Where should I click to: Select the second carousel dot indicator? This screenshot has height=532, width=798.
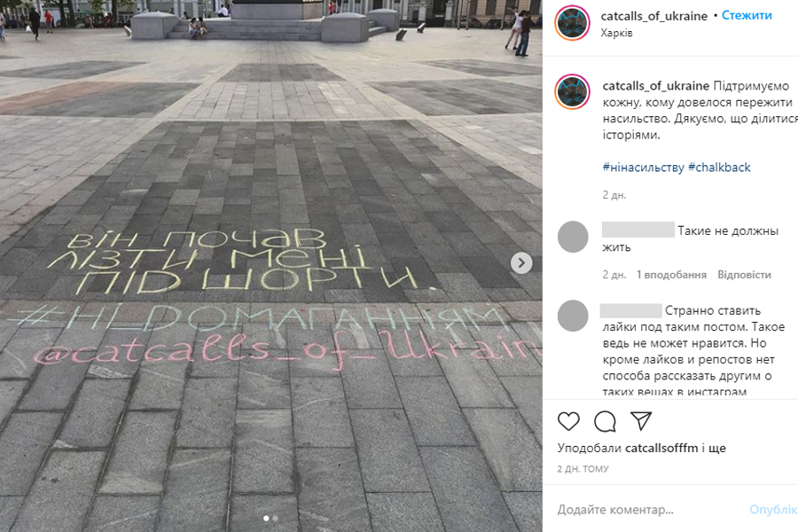pos(276,518)
